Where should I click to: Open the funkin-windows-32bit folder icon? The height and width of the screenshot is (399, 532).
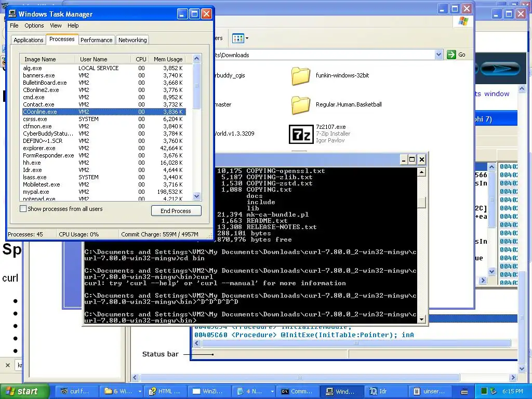click(301, 75)
